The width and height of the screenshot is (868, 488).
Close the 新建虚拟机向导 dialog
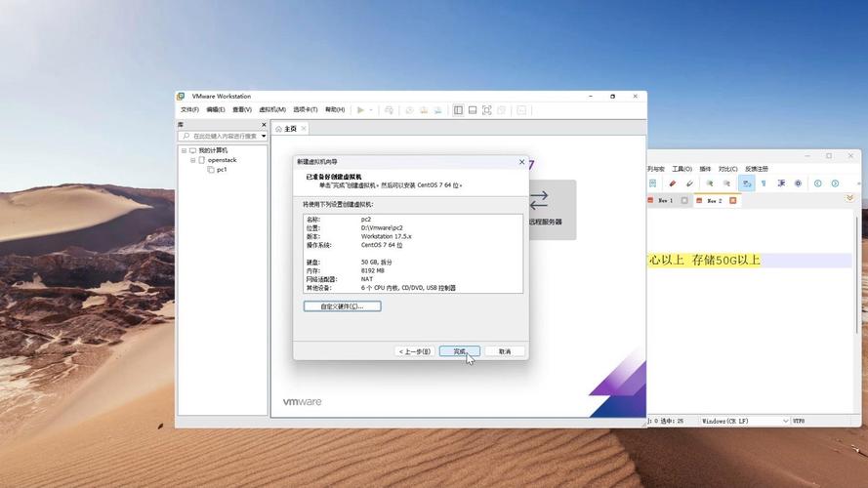point(521,162)
